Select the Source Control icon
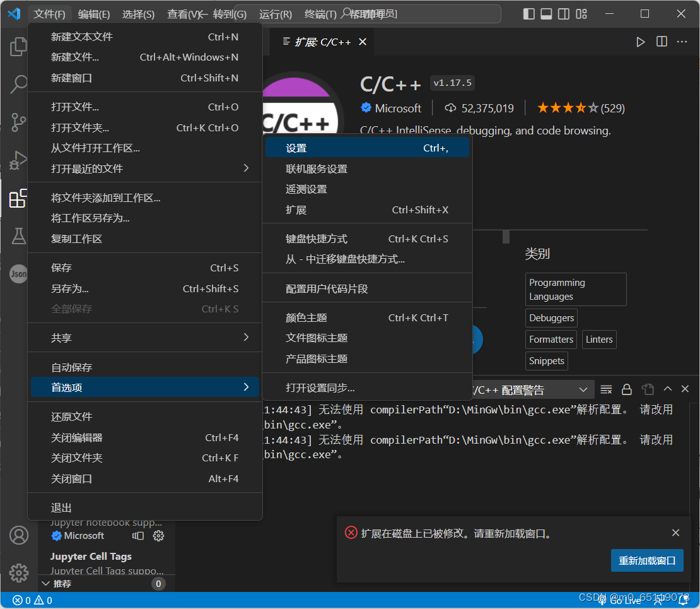 [18, 122]
